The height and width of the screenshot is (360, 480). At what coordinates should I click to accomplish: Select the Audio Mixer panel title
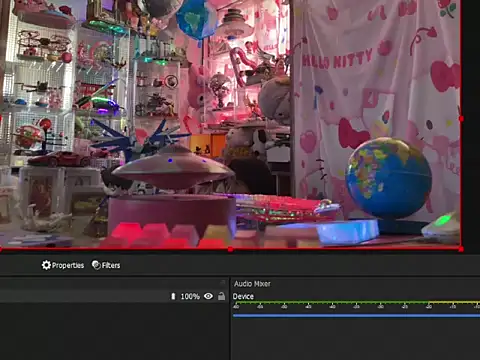pos(252,284)
